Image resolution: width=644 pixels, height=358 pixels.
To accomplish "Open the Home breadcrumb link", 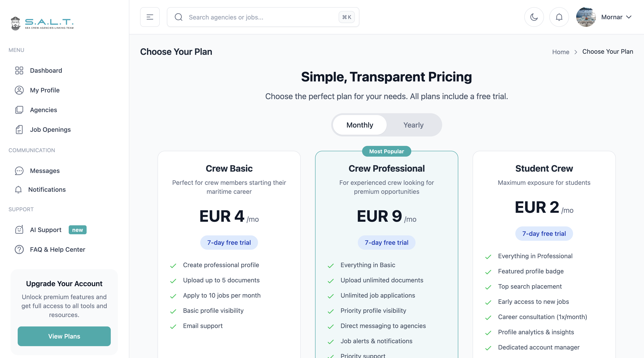I will coord(561,52).
